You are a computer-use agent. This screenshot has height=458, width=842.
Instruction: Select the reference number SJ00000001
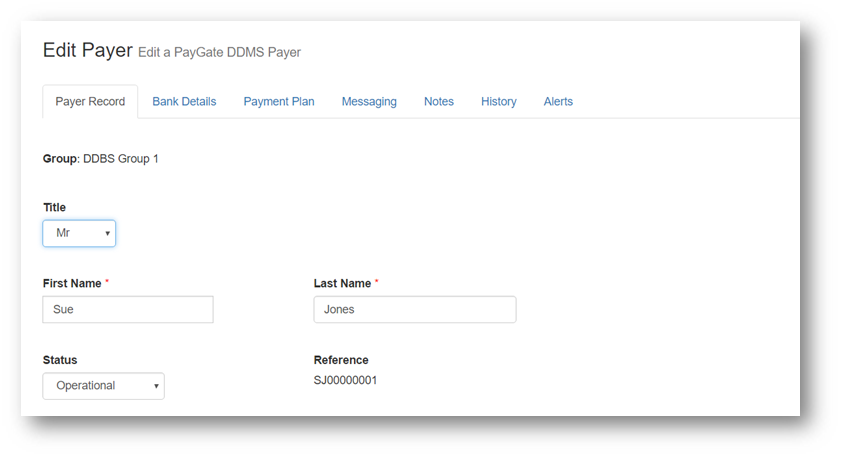coord(345,381)
